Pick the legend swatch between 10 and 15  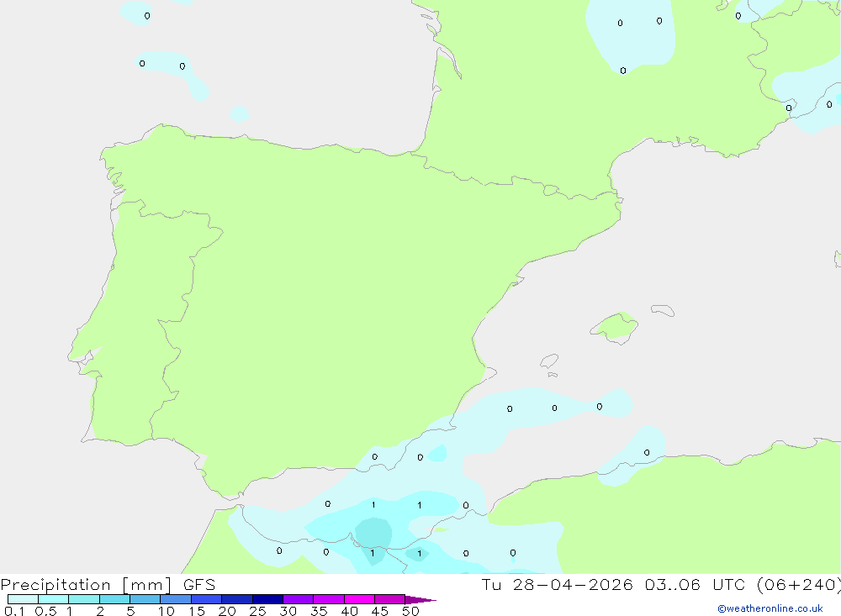pos(176,599)
